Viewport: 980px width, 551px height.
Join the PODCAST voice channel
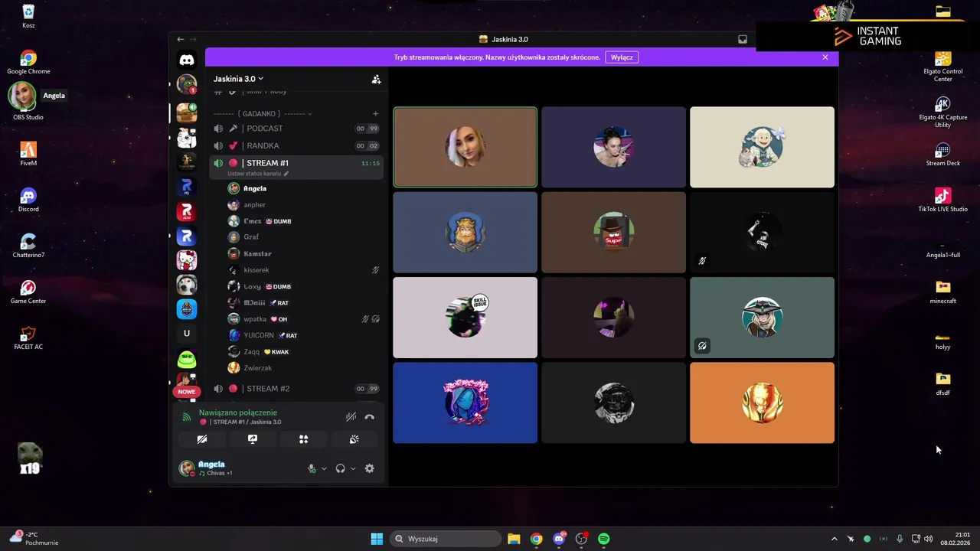[296, 129]
